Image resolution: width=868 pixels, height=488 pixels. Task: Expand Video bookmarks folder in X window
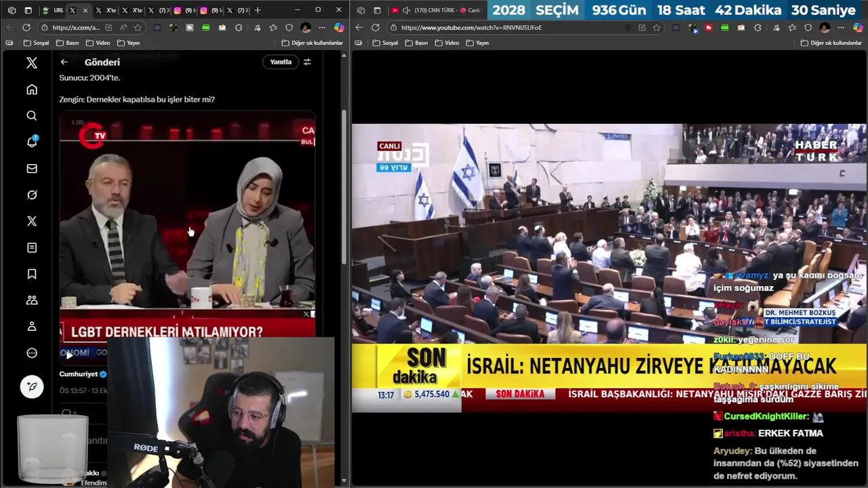tap(98, 43)
